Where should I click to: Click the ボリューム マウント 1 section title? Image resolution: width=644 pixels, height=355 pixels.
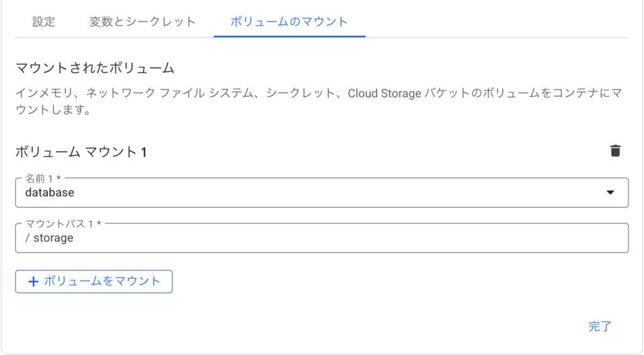coord(80,152)
